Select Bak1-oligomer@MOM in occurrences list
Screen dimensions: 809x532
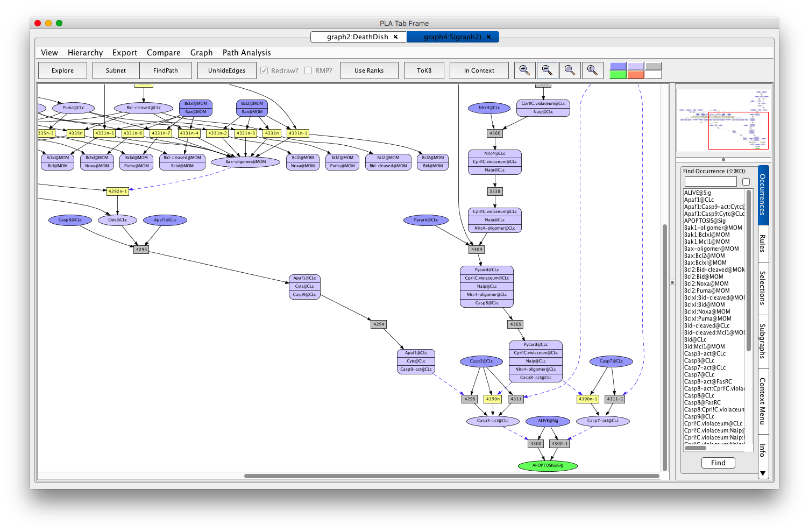point(713,228)
